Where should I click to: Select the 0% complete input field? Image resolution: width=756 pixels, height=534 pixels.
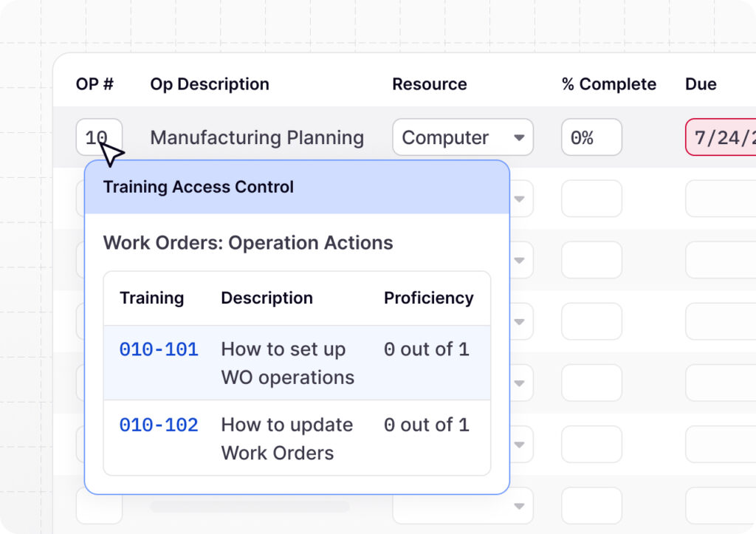(591, 137)
